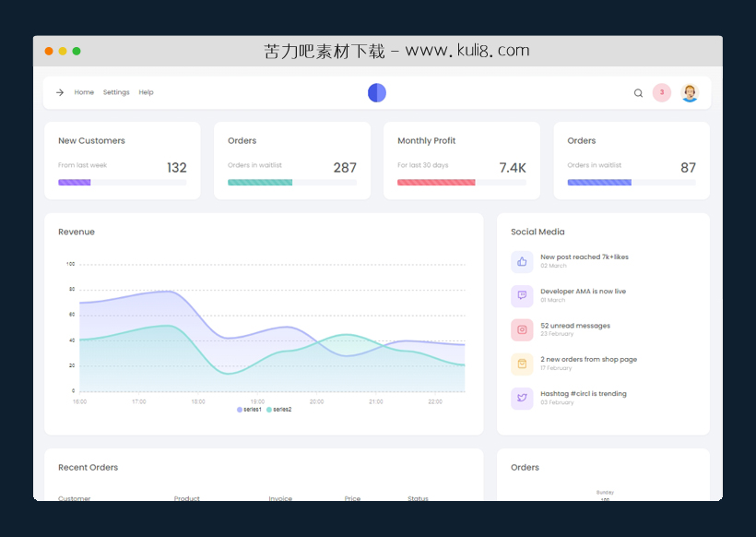This screenshot has width=756, height=537.
Task: Open the Twitter icon next to trending hashtag
Action: [520, 398]
